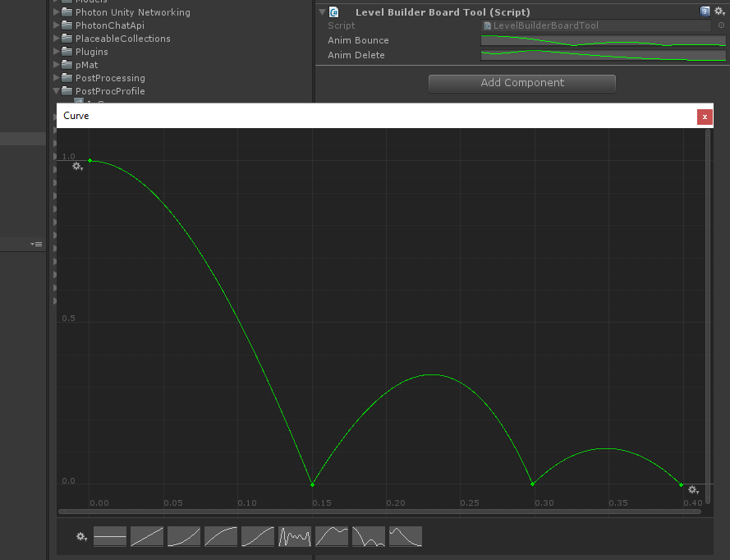Image resolution: width=730 pixels, height=560 pixels.
Task: Select the curve keyframe at 0.15
Action: [x=312, y=484]
